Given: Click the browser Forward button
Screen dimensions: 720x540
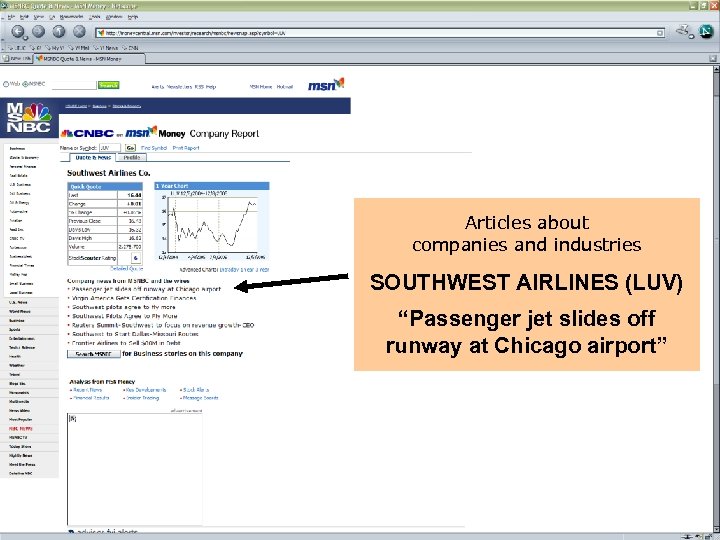Looking at the screenshot, I should pos(39,31).
